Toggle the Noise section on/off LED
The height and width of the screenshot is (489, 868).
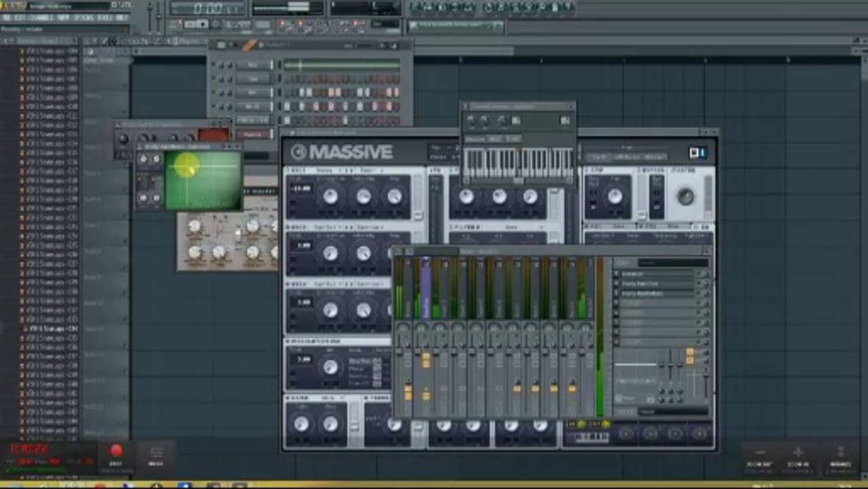288,397
